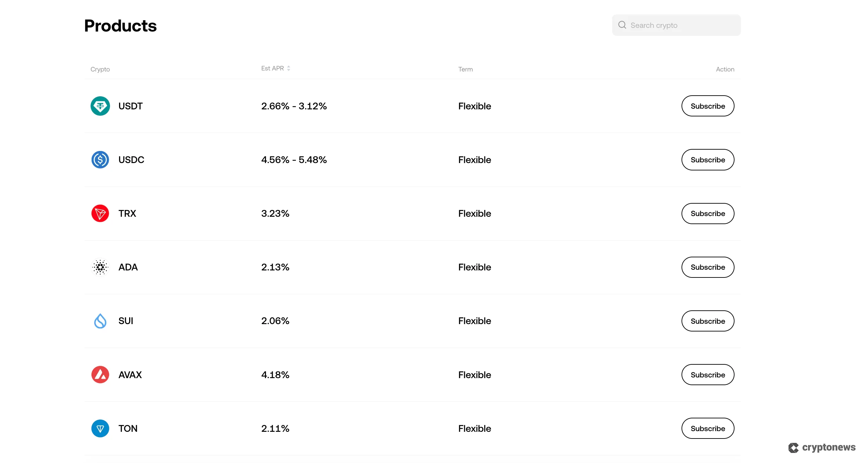Screen dimensions: 868x463
Task: Select the TRX Tron logo icon
Action: pyautogui.click(x=100, y=213)
